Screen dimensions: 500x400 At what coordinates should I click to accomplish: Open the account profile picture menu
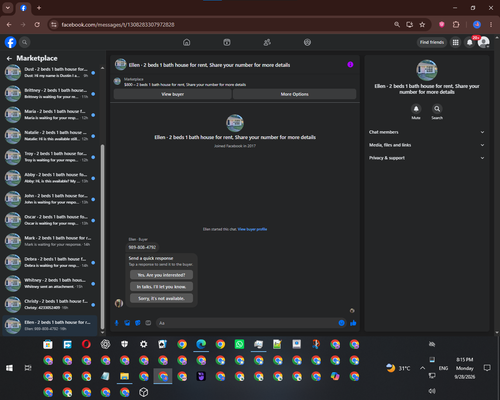[x=483, y=42]
